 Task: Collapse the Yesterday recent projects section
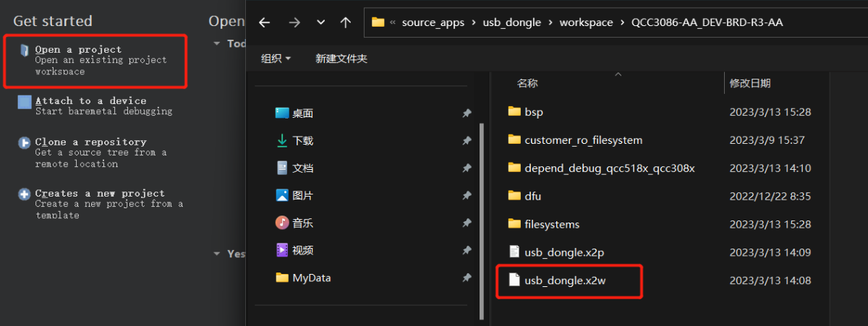(x=217, y=254)
